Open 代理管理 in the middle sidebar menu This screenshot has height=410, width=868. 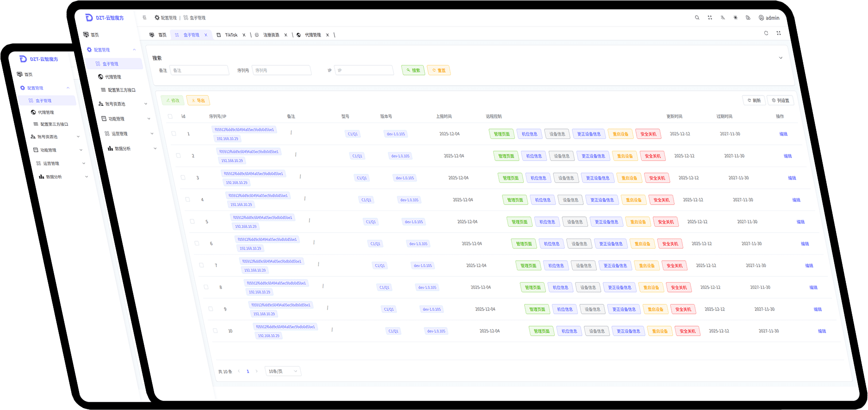pos(112,77)
